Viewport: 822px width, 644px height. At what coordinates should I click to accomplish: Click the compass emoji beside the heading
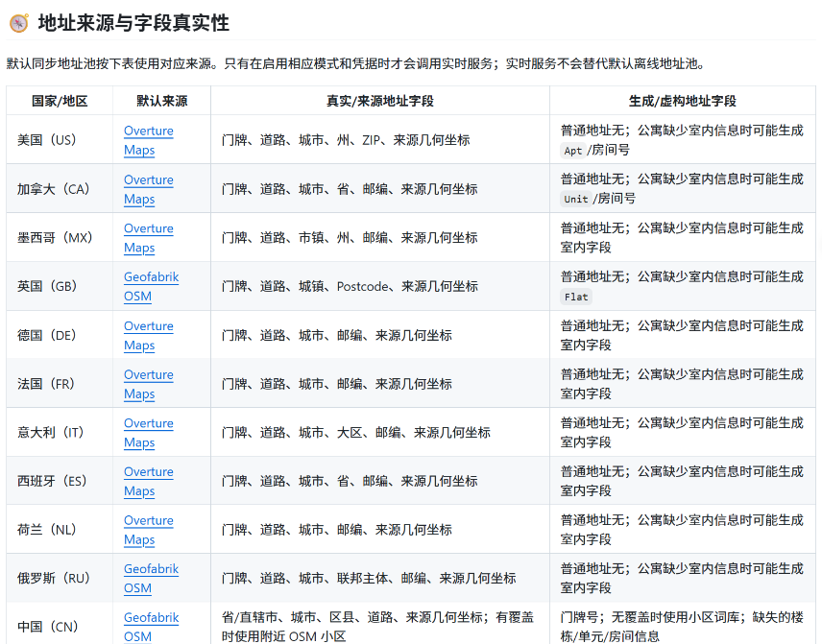pos(19,23)
